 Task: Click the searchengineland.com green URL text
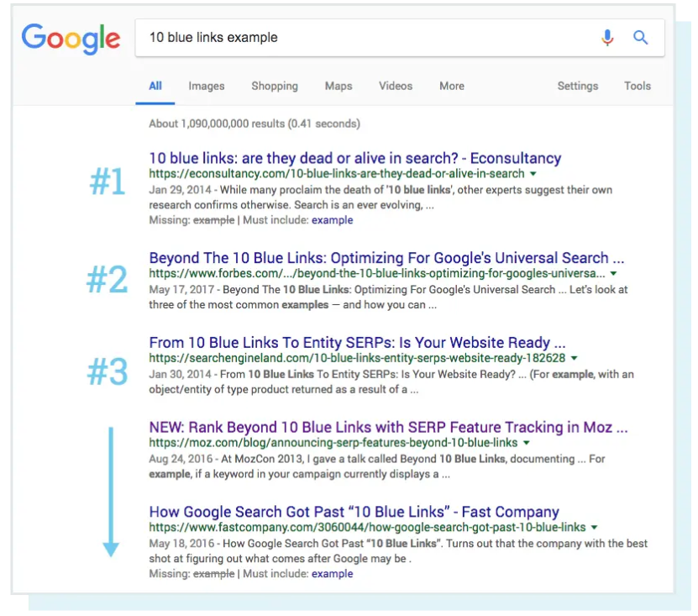pos(357,358)
